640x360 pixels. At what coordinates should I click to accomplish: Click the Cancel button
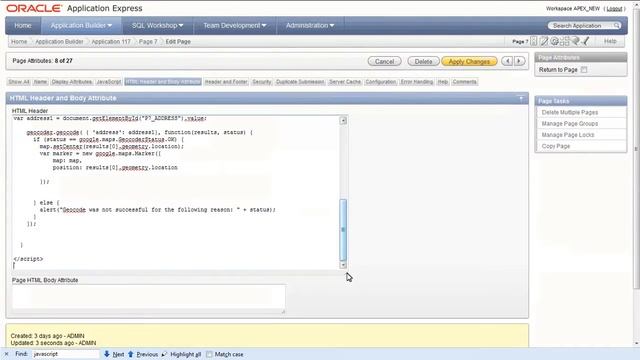(x=384, y=61)
